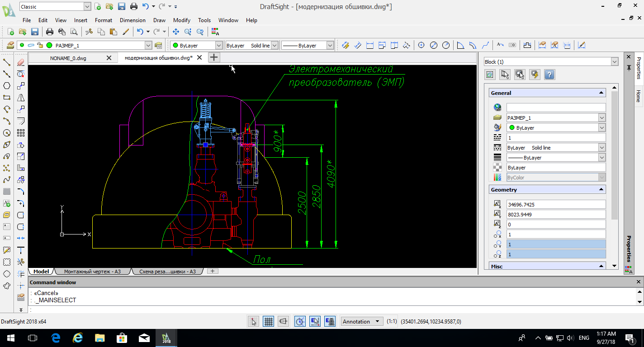Open the Dimension menu

point(133,20)
